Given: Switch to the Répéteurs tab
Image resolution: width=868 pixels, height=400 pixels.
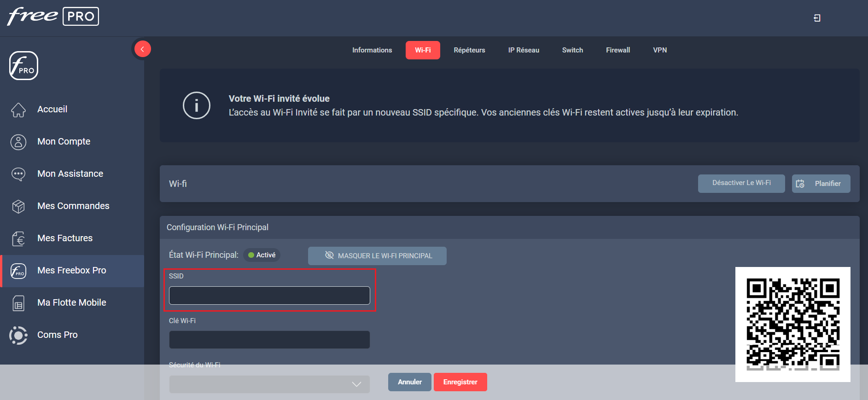Looking at the screenshot, I should click(x=469, y=50).
